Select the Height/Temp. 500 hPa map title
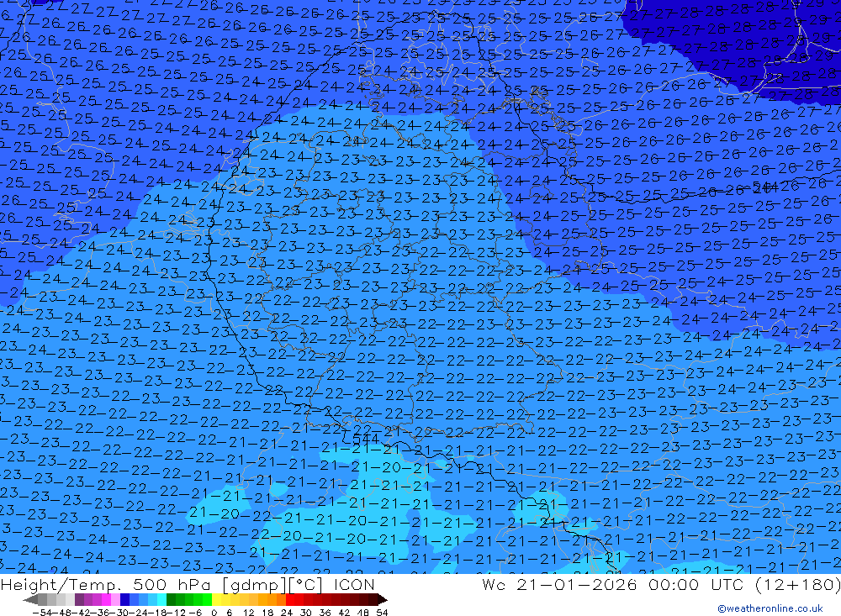The height and width of the screenshot is (616, 841). click(108, 584)
